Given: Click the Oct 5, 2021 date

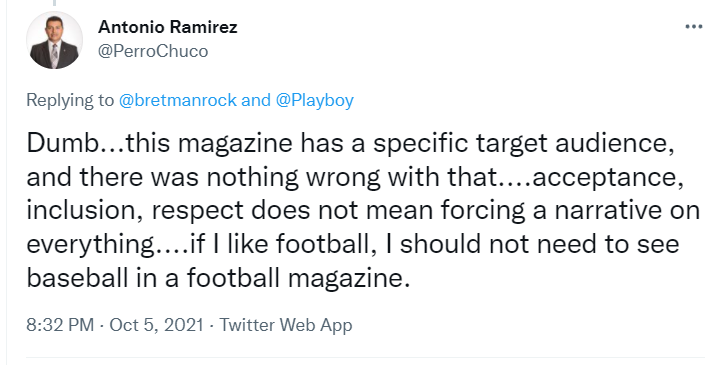Looking at the screenshot, I should pos(157,325).
